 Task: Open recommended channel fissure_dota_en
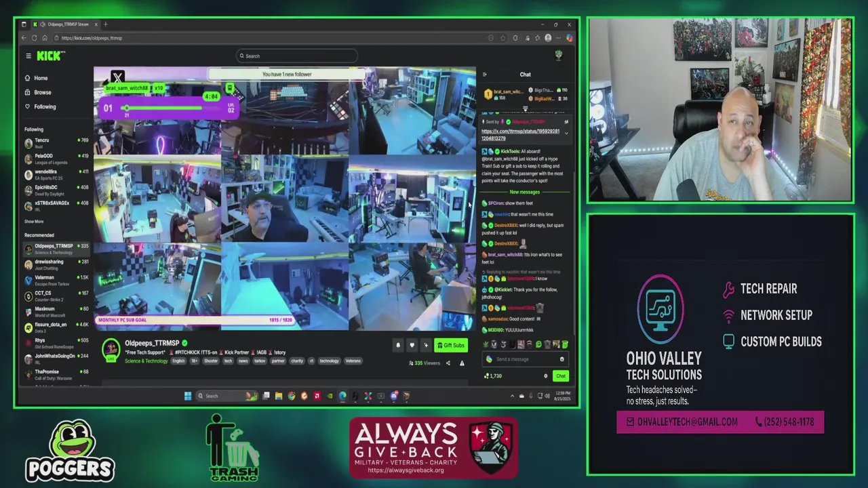[57, 327]
